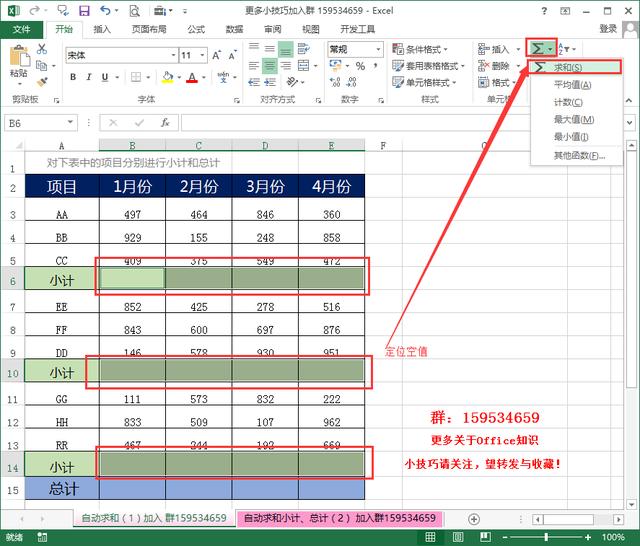Click the 删除 Delete cells button
This screenshot has height=546, width=640.
point(499,66)
